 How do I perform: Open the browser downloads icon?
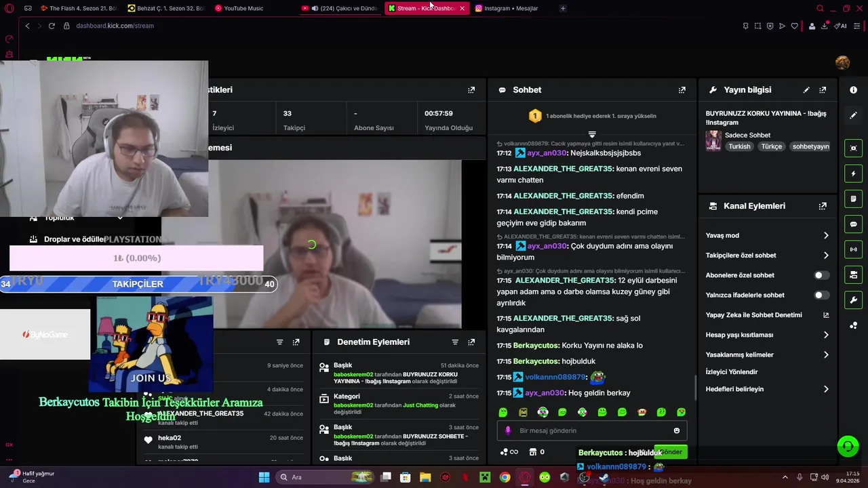pos(825,26)
